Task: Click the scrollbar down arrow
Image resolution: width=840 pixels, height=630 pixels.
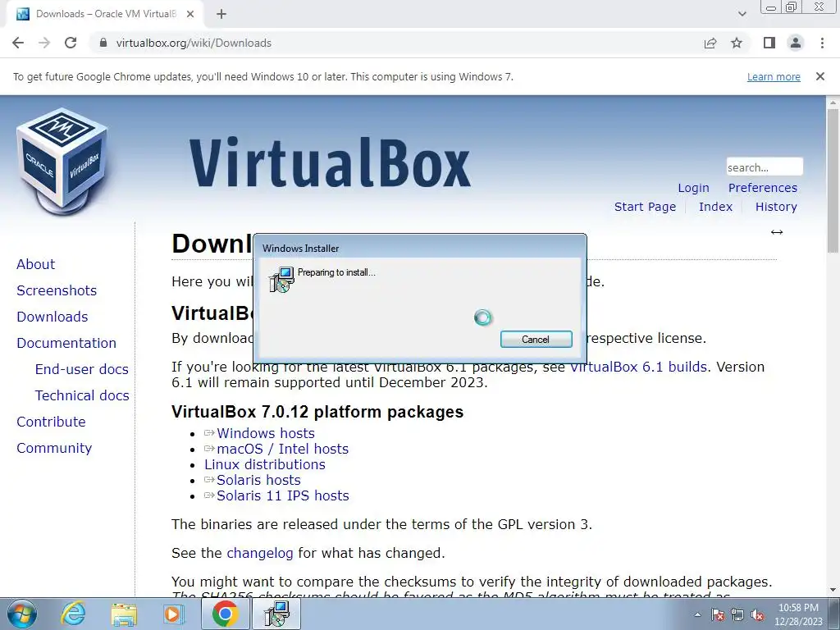Action: 833,590
